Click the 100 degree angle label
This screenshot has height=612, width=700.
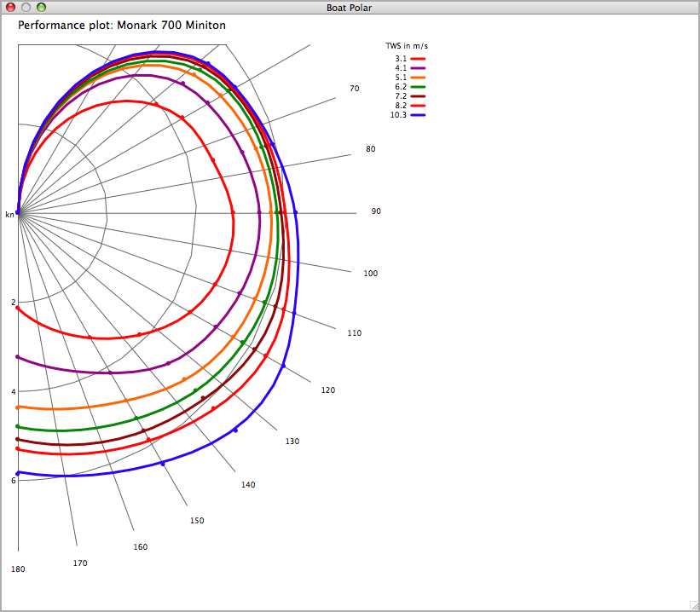[371, 274]
